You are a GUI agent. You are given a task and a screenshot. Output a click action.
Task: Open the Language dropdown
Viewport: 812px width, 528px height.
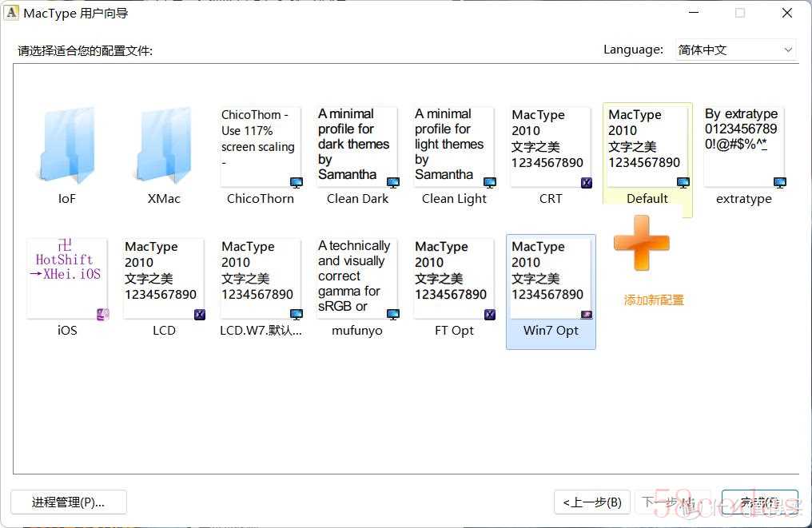[x=735, y=50]
